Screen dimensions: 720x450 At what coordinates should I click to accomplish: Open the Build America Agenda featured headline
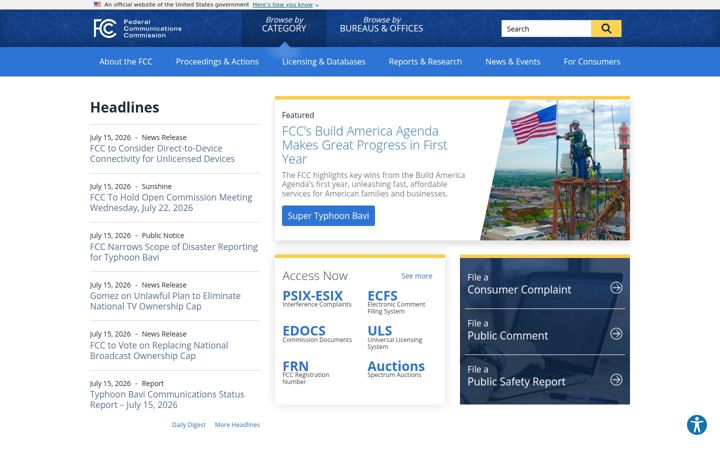pos(365,145)
